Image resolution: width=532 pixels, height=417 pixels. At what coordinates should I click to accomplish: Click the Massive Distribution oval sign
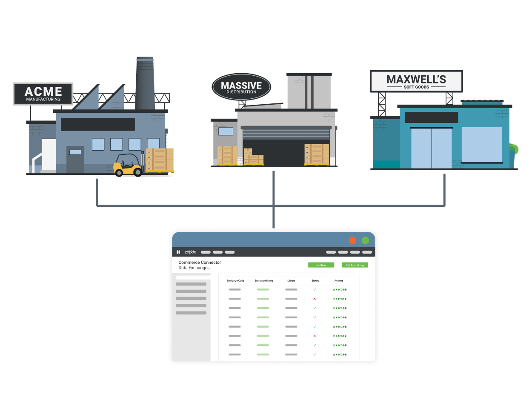(241, 87)
